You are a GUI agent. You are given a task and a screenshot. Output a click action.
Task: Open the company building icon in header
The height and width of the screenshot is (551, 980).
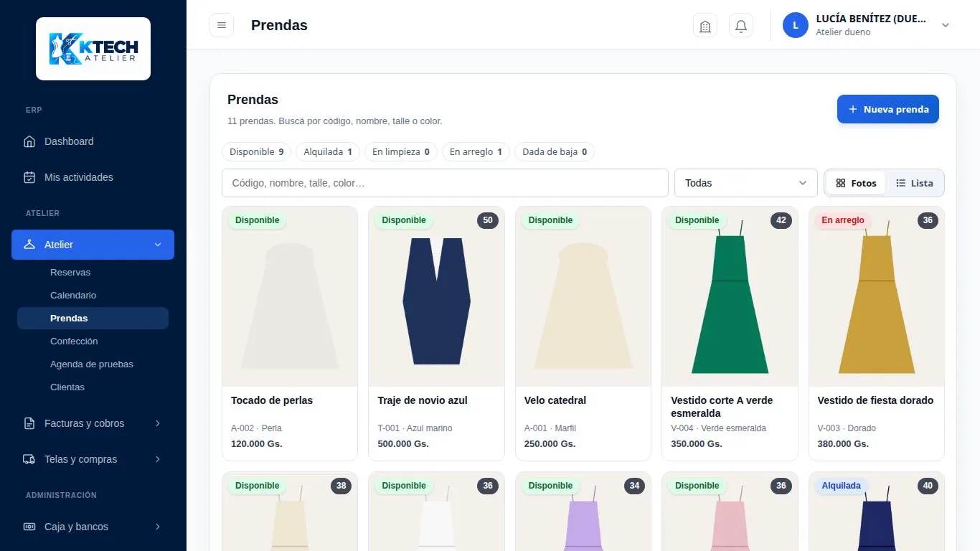(x=705, y=26)
